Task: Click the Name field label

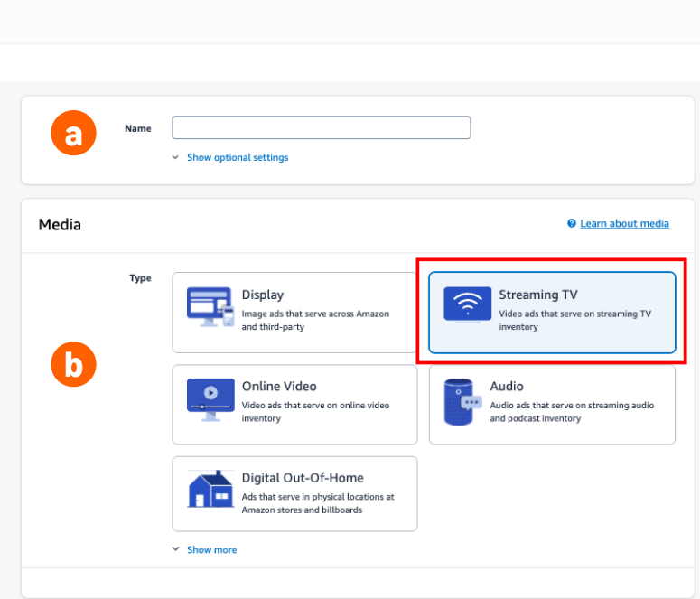Action: coord(138,128)
